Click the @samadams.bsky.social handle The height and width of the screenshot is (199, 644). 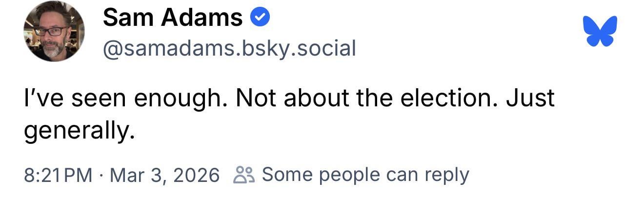coord(229,48)
